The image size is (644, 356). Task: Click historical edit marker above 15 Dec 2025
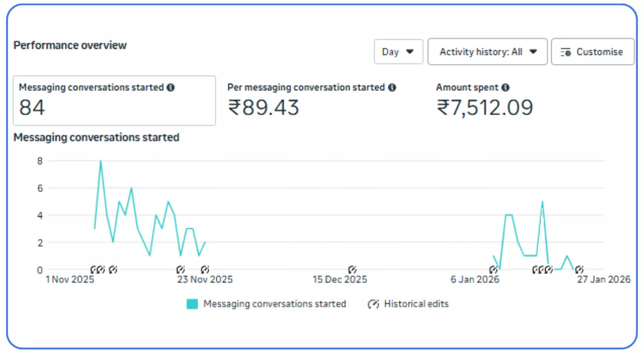click(x=353, y=270)
